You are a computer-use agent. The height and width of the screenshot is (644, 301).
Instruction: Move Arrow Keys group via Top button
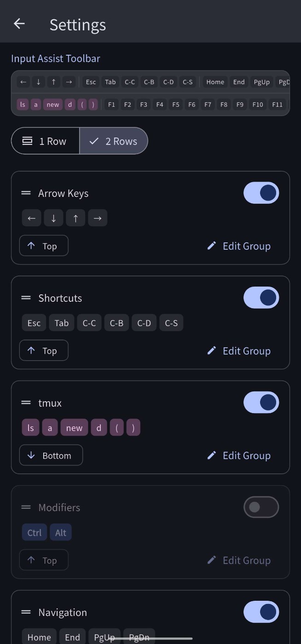(x=44, y=246)
